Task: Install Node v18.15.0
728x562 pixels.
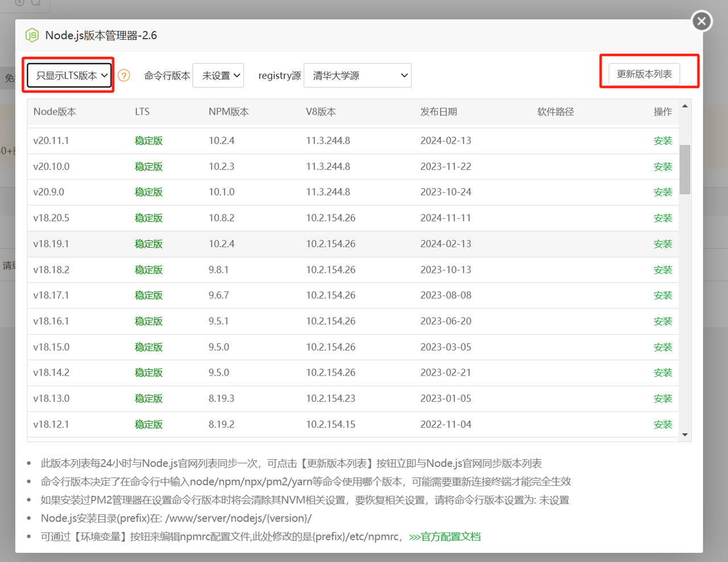Action: [663, 347]
